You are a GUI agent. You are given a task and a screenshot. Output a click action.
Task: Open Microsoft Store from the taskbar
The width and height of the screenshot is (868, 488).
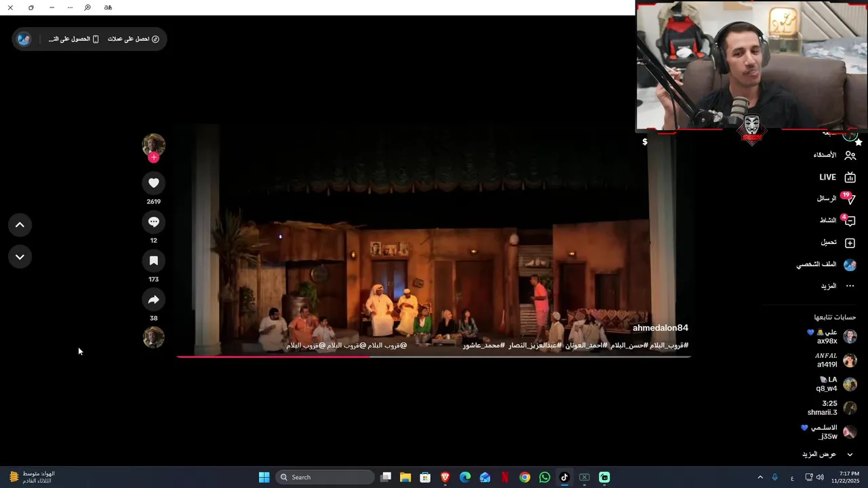(425, 477)
